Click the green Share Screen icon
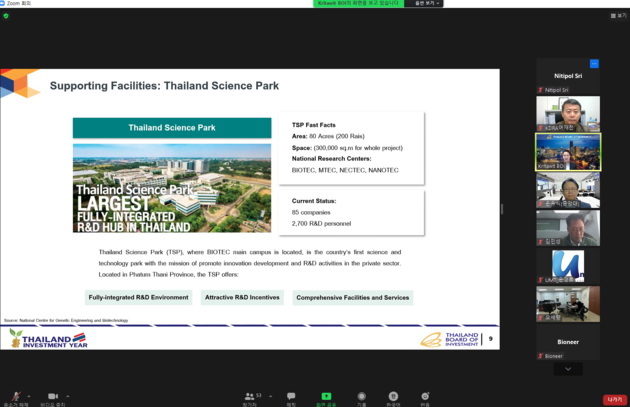The image size is (630, 407). coord(325,397)
